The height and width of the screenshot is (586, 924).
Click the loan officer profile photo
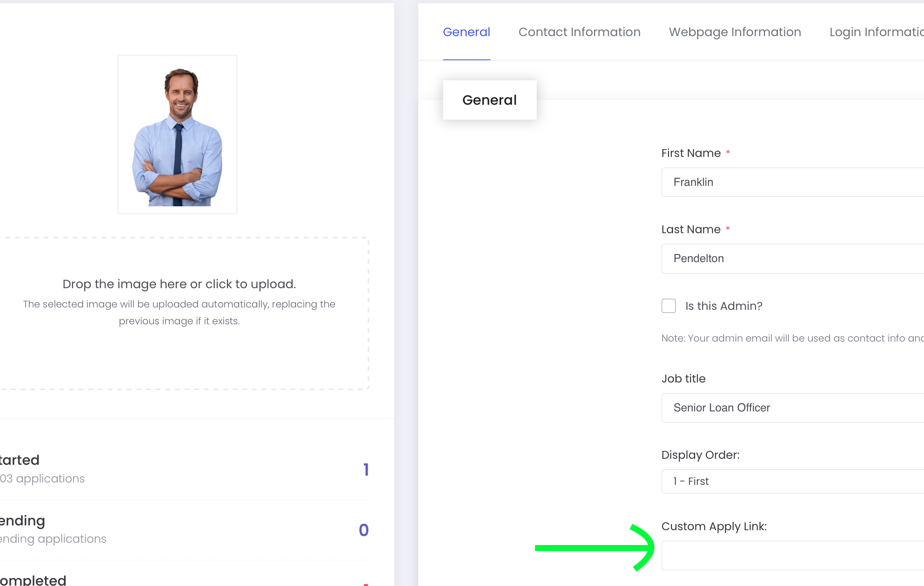point(177,134)
